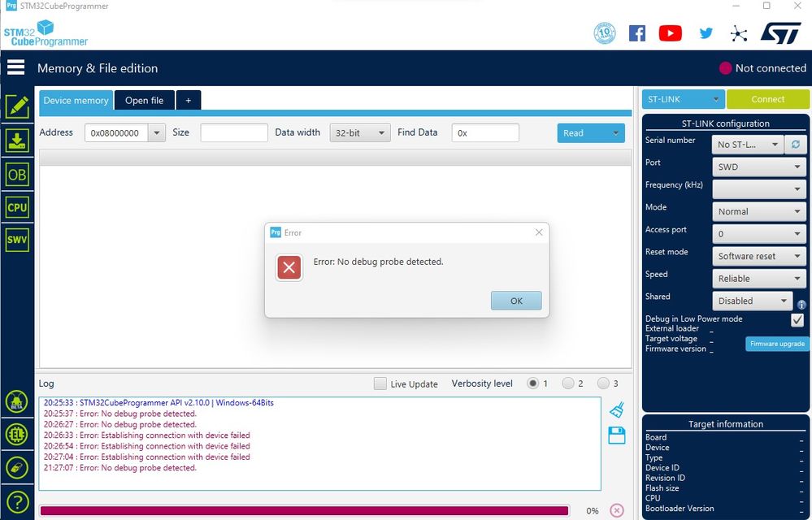Click the 0% progress label
The image size is (812, 520).
pyautogui.click(x=593, y=511)
